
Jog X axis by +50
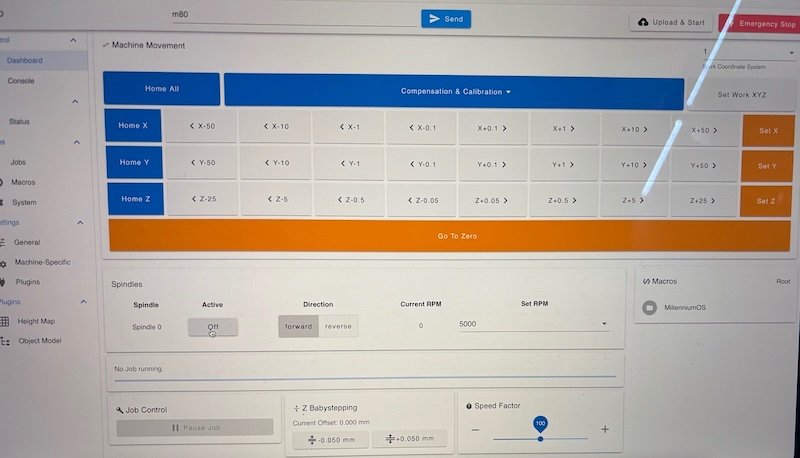pyautogui.click(x=704, y=131)
